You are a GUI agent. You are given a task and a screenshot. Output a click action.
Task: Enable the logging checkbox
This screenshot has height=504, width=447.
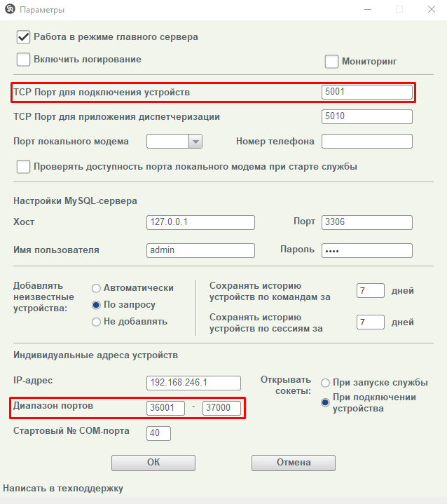pyautogui.click(x=24, y=60)
